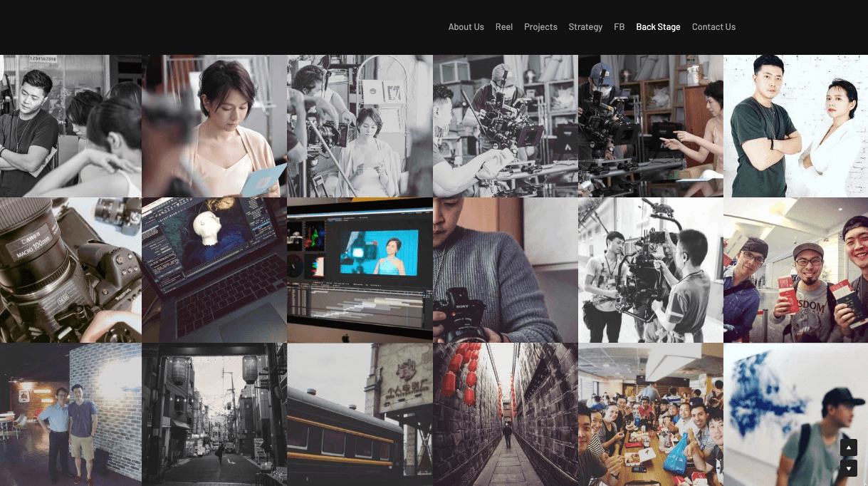
Task: Open the Contact Us page
Action: pos(713,27)
